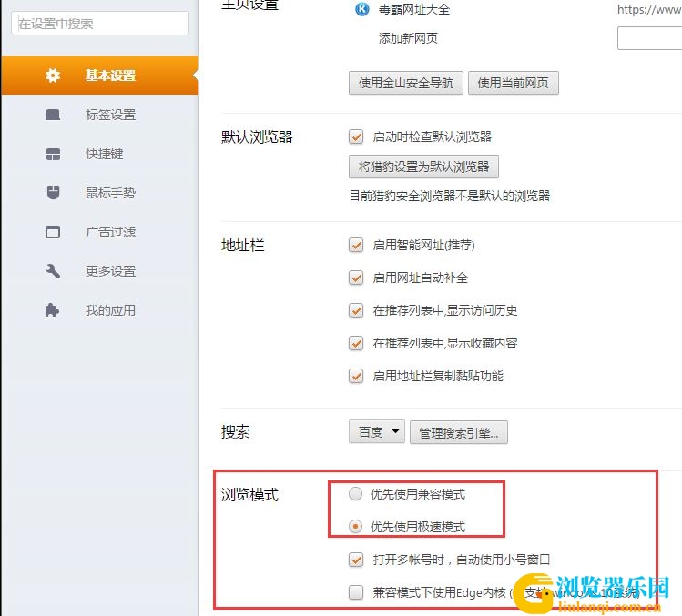Toggle 启用地址栏复制黏贴功能 checkbox
The image size is (682, 616).
[x=356, y=376]
